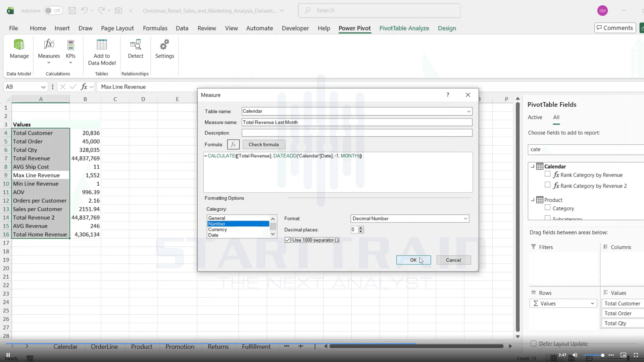
Task: Click the video volume slider
Action: 593,355
